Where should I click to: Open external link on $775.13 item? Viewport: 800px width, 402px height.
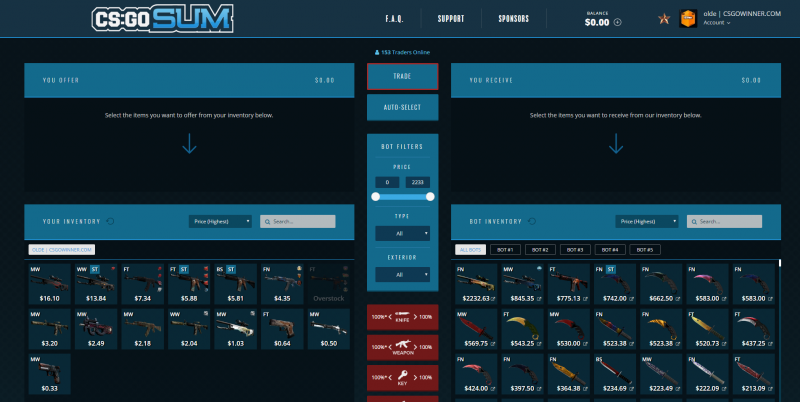click(585, 299)
